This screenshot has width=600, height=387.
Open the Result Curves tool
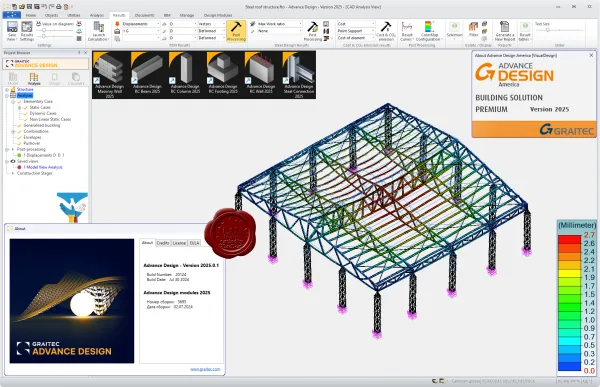[x=406, y=31]
